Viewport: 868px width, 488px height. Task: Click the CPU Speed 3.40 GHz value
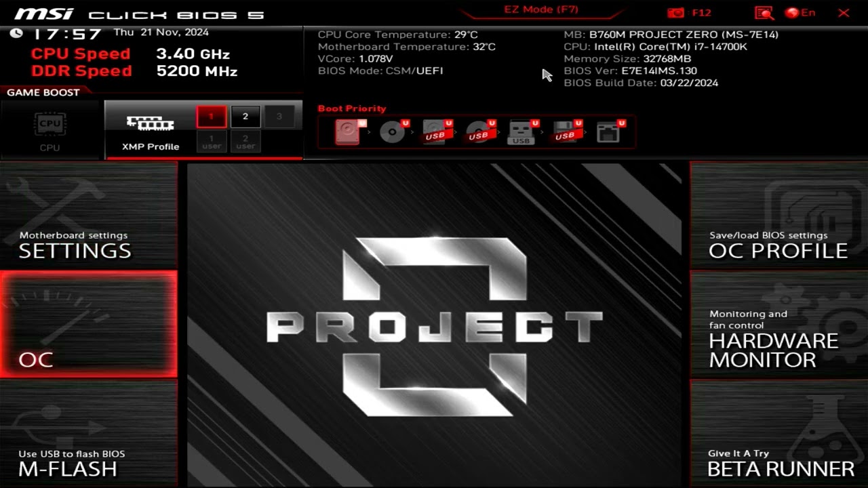point(193,54)
